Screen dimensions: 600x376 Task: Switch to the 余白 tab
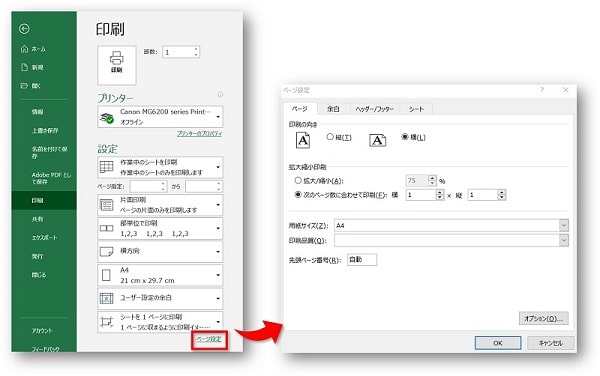[x=333, y=109]
